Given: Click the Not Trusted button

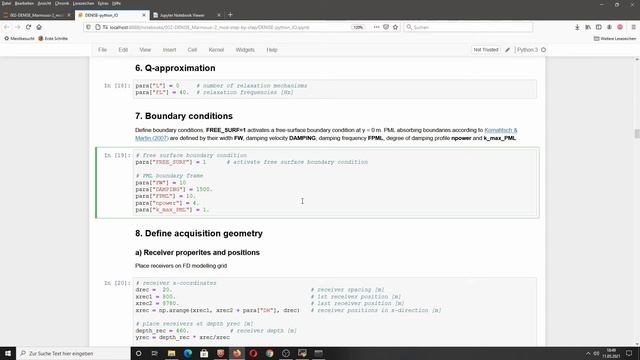Looking at the screenshot, I should [486, 50].
